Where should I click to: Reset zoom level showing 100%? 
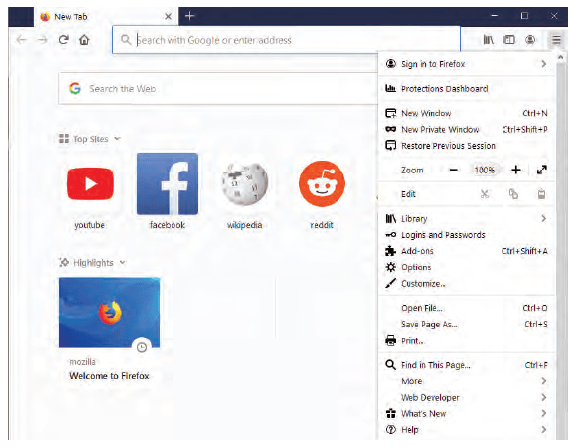click(485, 170)
